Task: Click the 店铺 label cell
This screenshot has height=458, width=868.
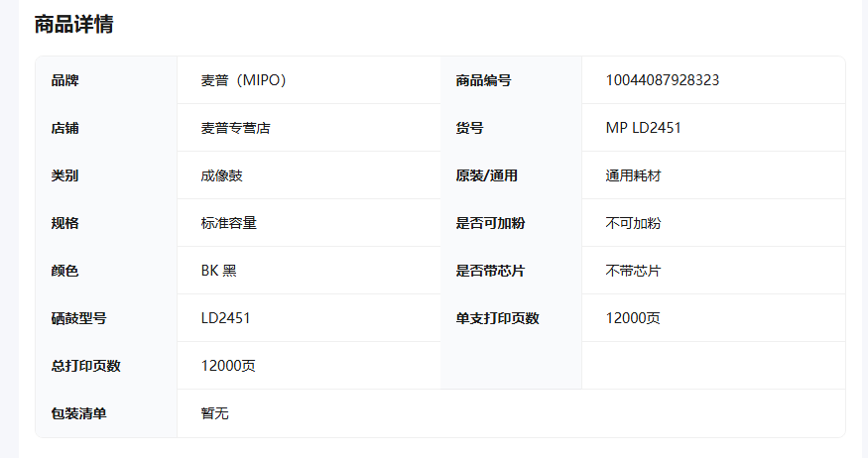Action: coord(106,128)
